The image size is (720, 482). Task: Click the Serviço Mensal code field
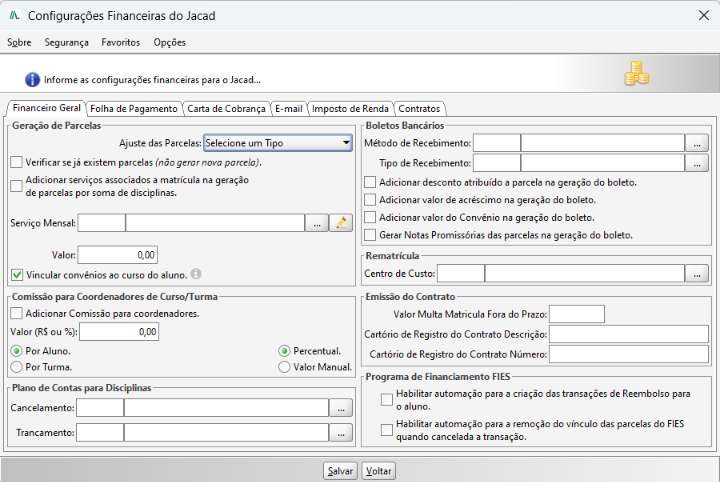tap(101, 223)
